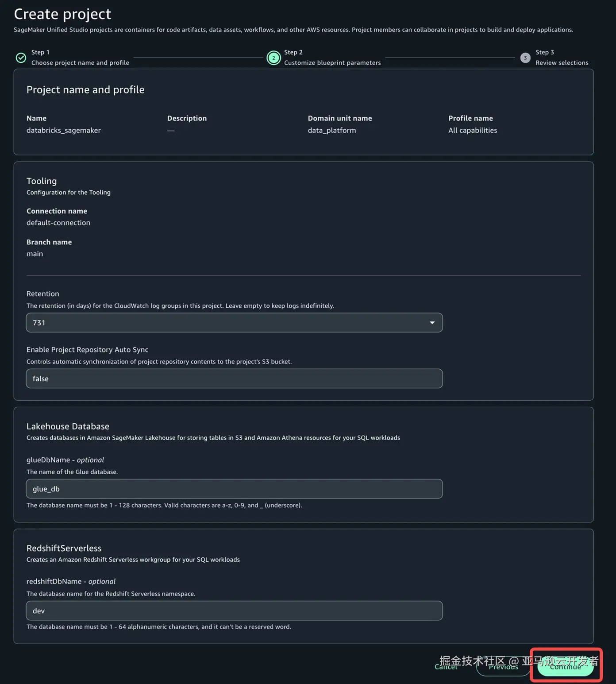This screenshot has height=684, width=616.
Task: Click the Enable Project Repository Auto Sync field
Action: point(234,379)
